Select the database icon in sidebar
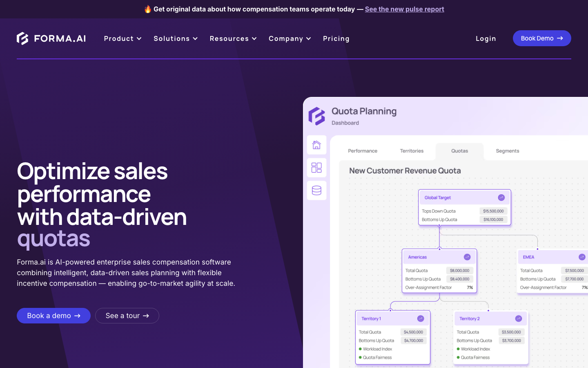Viewport: 588px width, 368px height. point(316,191)
